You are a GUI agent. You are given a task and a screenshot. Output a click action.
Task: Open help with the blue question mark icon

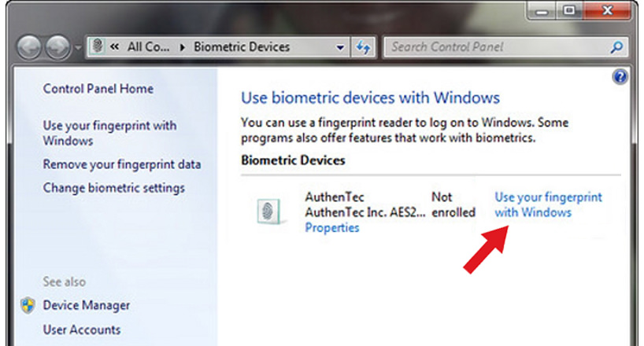(x=620, y=77)
